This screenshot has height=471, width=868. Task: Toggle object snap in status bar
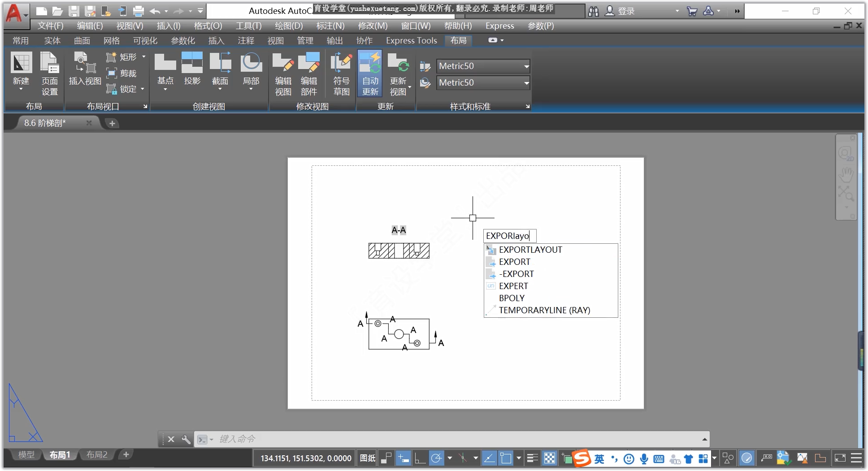click(x=506, y=458)
